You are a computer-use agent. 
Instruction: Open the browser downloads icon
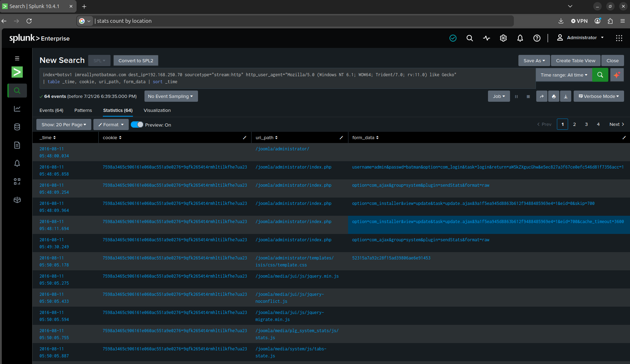pyautogui.click(x=561, y=21)
